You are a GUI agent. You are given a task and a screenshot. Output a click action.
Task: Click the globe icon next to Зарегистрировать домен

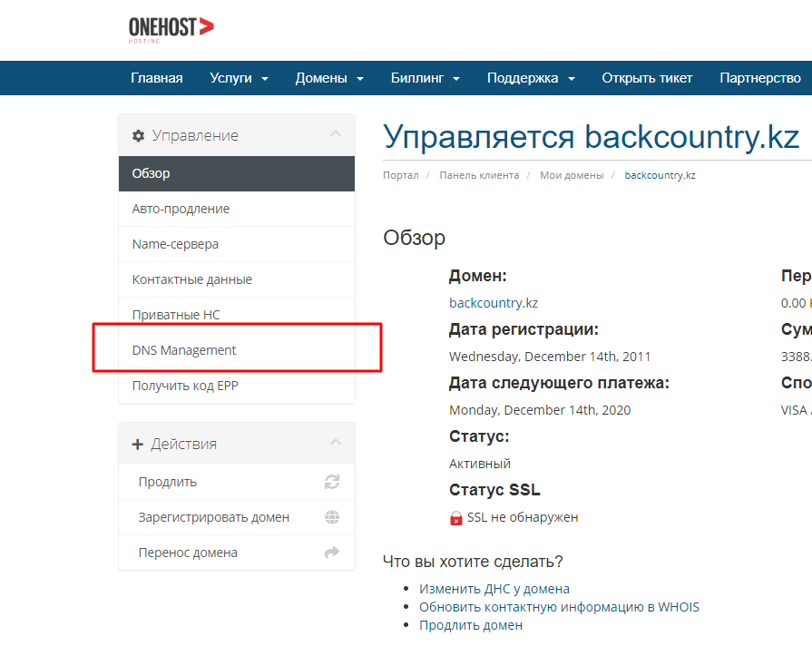(332, 517)
